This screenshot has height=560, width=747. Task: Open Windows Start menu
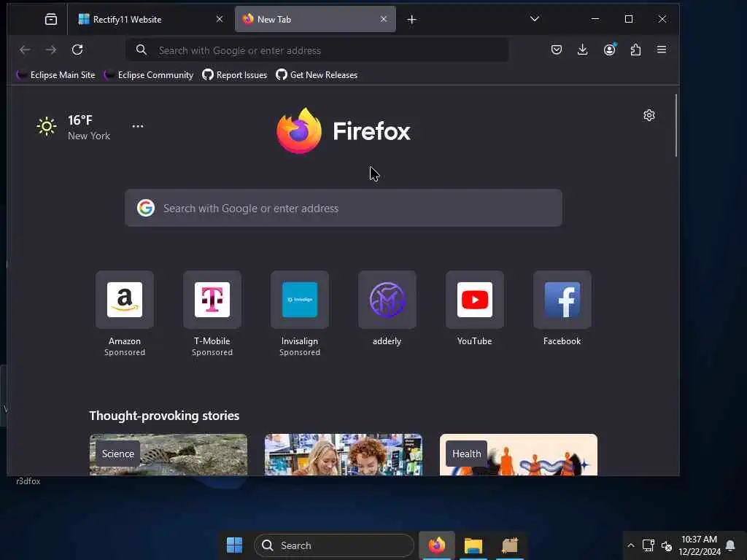(x=234, y=545)
